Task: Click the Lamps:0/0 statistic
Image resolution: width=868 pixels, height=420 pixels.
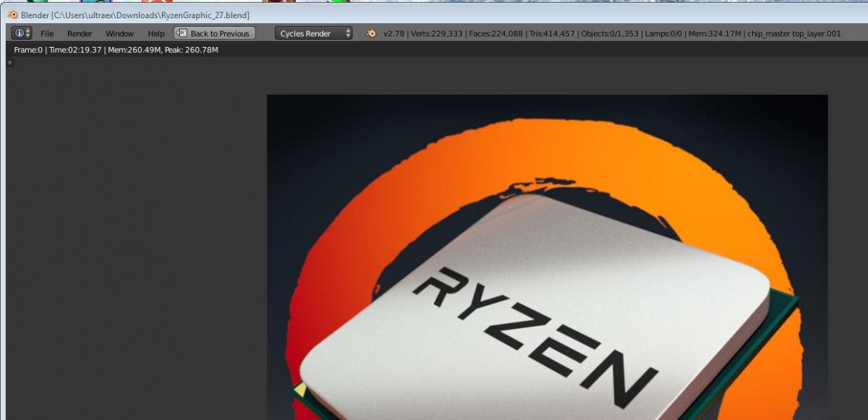Action: [x=663, y=33]
